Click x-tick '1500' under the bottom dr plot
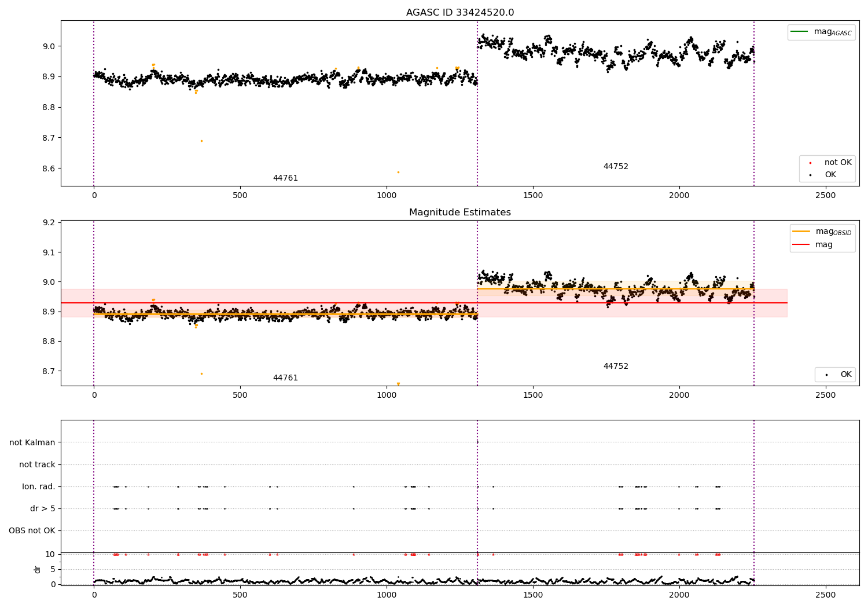 [533, 595]
